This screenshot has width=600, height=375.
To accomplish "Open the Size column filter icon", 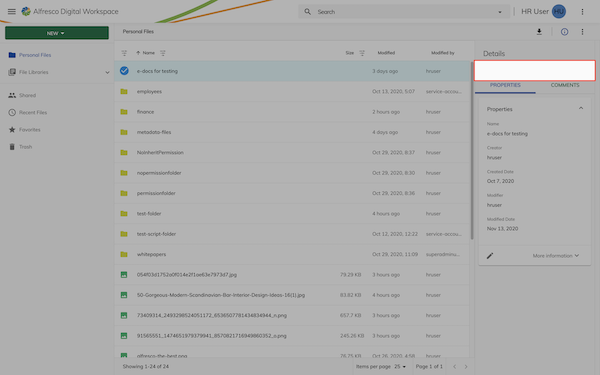I will tap(362, 53).
